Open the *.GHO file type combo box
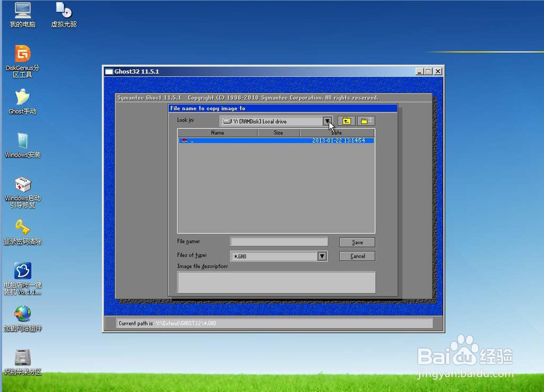 coord(279,256)
